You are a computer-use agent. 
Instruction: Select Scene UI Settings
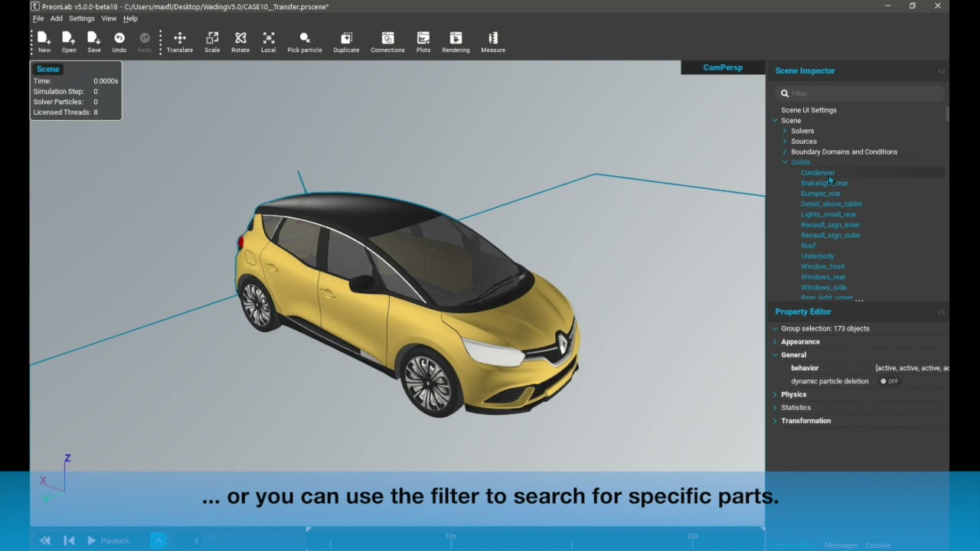click(808, 110)
